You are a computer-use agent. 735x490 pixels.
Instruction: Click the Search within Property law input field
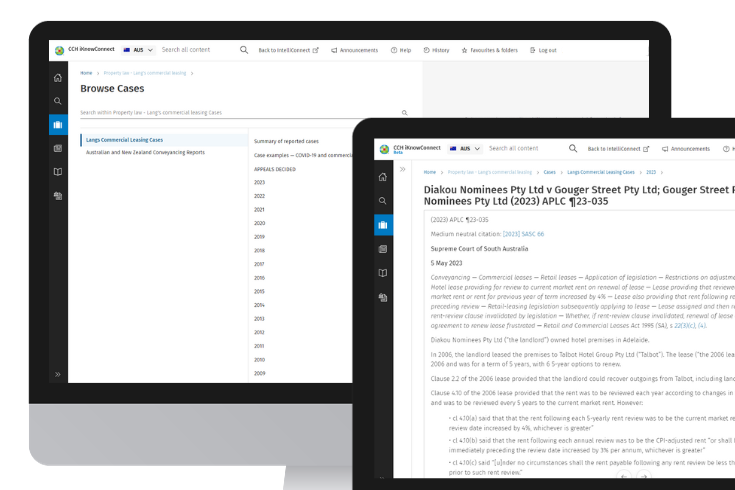(x=238, y=113)
